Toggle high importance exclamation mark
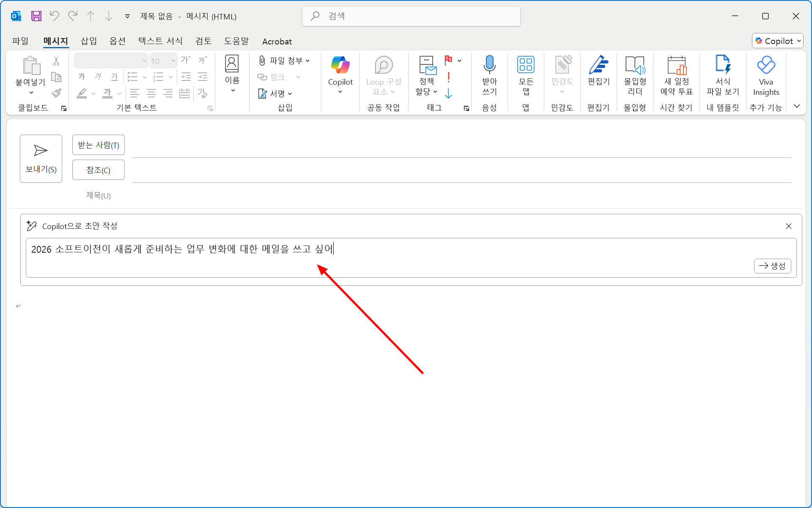 (x=449, y=77)
